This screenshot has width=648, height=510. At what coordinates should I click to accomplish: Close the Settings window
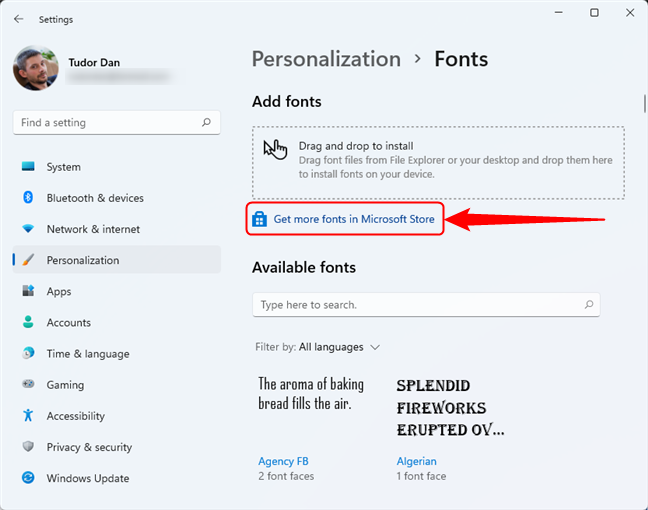pyautogui.click(x=630, y=12)
